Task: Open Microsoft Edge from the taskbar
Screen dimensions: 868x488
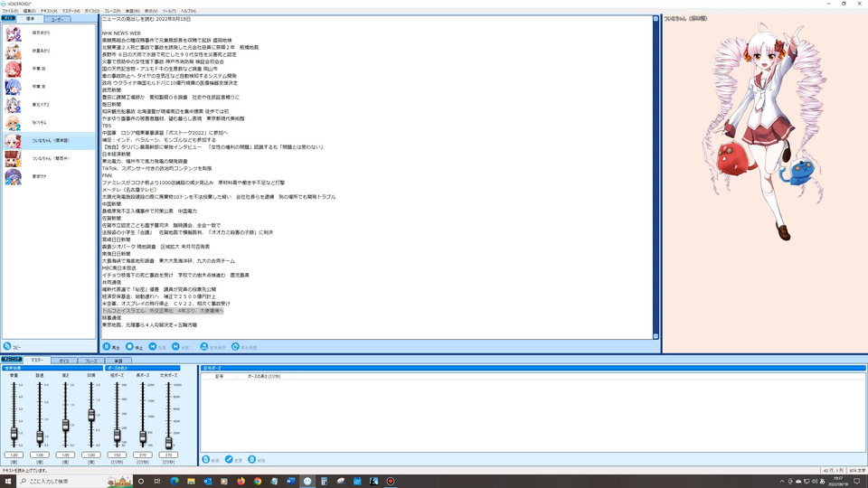Action: click(175, 482)
